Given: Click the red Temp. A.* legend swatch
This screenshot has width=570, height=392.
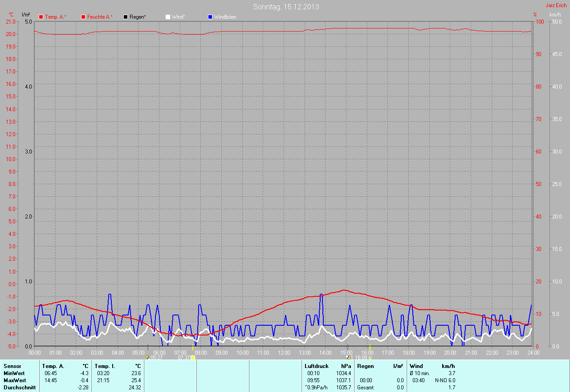Looking at the screenshot, I should click(x=41, y=17).
